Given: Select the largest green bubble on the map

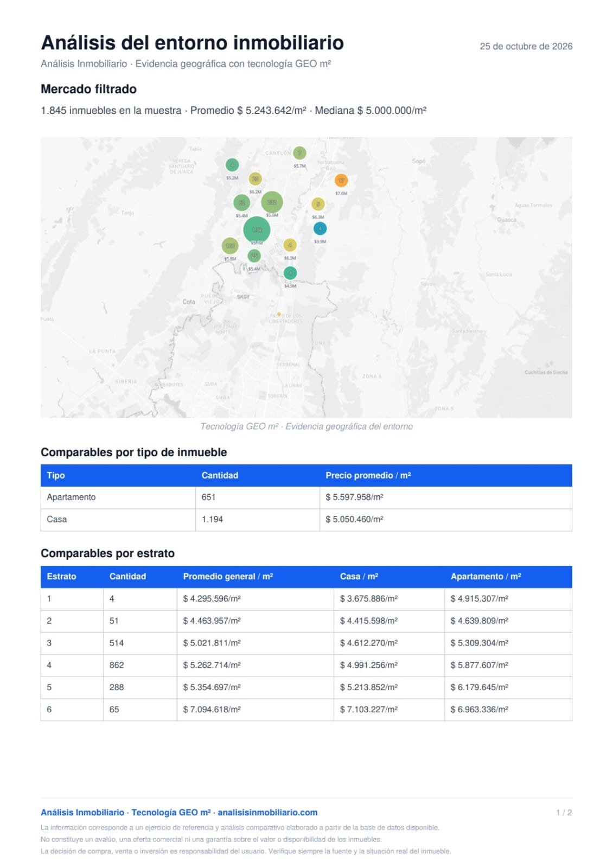Looking at the screenshot, I should 257,230.
